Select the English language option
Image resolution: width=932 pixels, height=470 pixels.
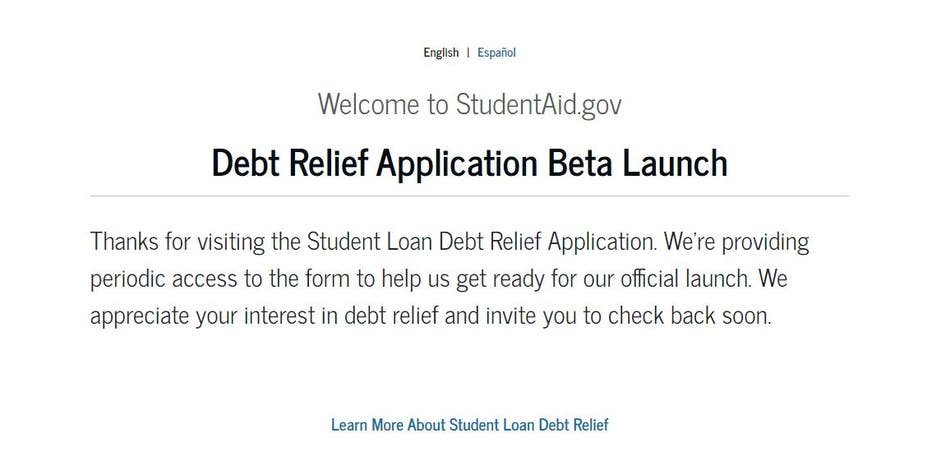click(441, 52)
